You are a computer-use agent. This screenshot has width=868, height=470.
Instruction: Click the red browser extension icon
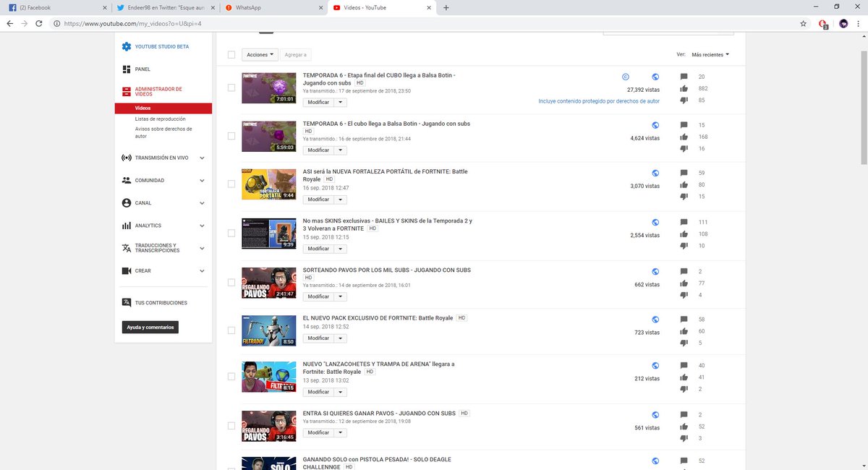pyautogui.click(x=823, y=23)
